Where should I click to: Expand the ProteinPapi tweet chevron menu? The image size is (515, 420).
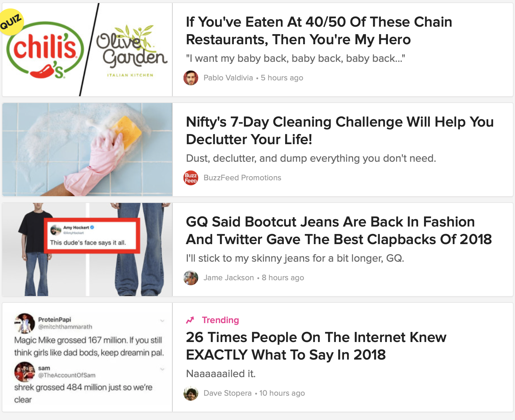[162, 320]
